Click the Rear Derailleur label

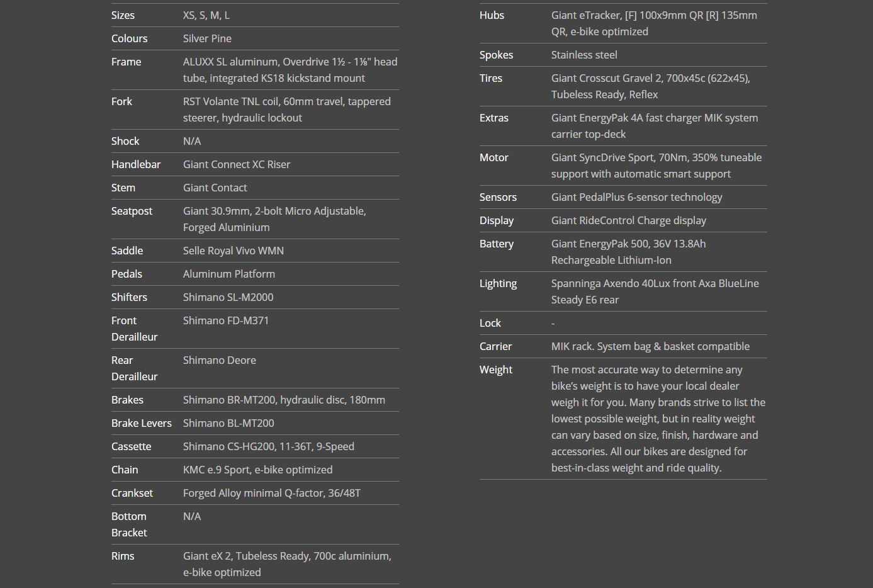pyautogui.click(x=134, y=368)
